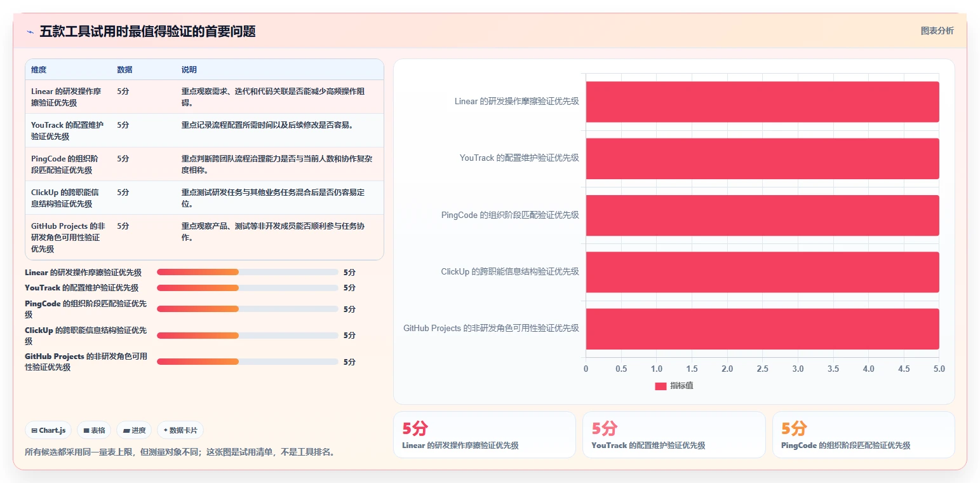Image resolution: width=980 pixels, height=483 pixels.
Task: Click the 图表分析 label in header
Action: (937, 31)
